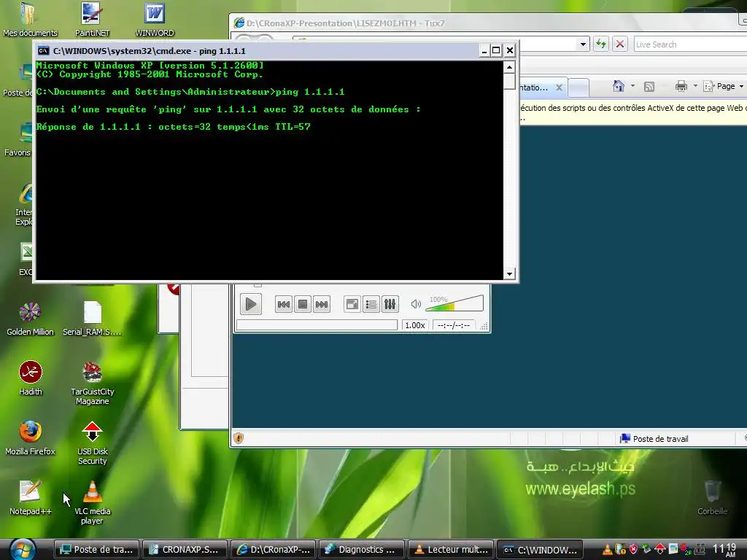Click the VLC elapsed time display
The height and width of the screenshot is (560, 747).
453,325
